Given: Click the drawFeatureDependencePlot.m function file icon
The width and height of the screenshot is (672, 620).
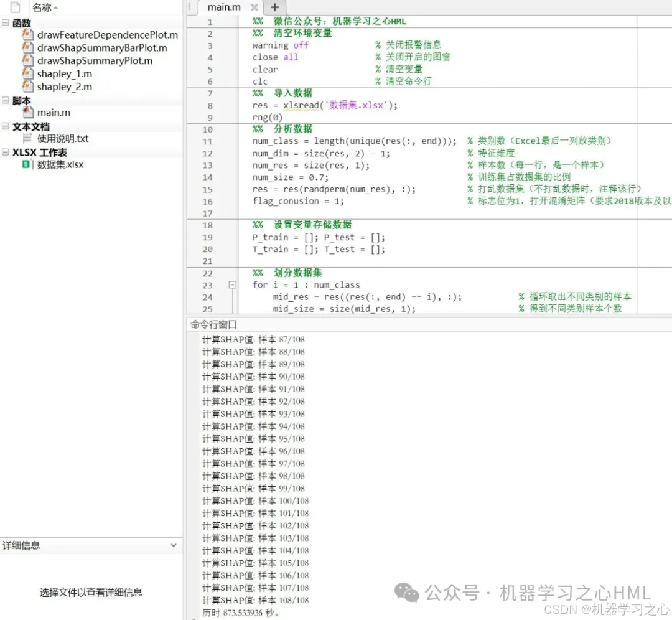Looking at the screenshot, I should (x=28, y=34).
